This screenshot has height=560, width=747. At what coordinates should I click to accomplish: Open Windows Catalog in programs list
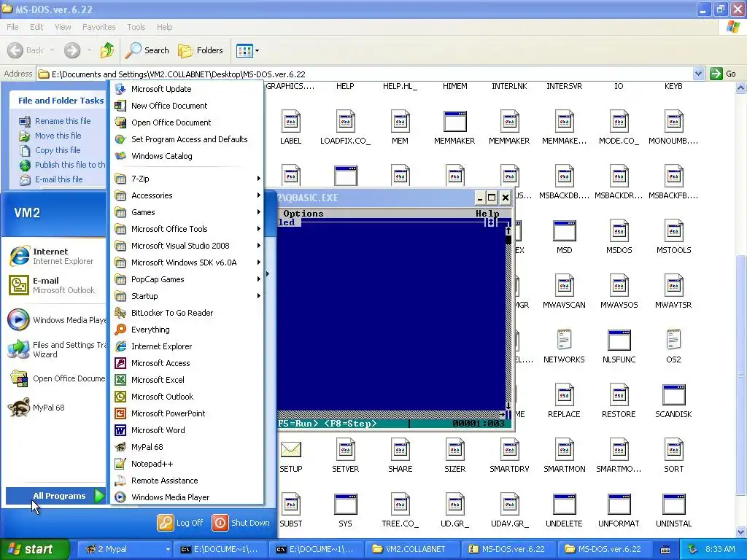pyautogui.click(x=187, y=156)
